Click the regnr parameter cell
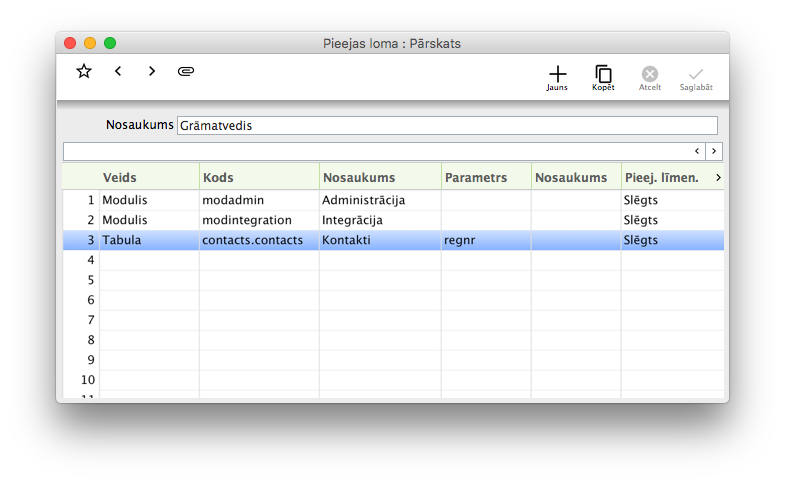Image resolution: width=785 pixels, height=483 pixels. coord(485,240)
